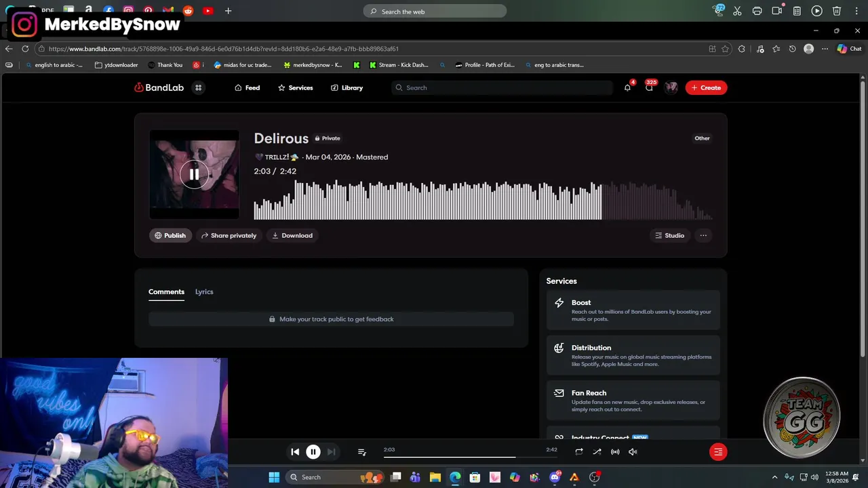Open Library in BandLab navigation
The image size is (868, 488).
point(347,87)
